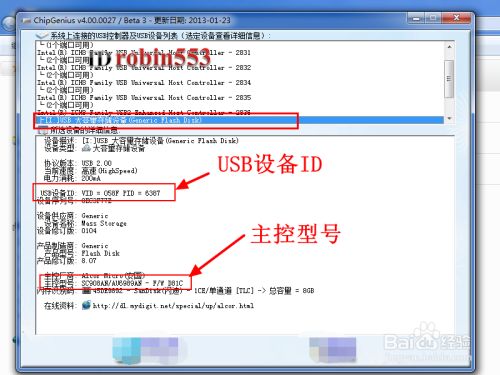Click the flash memory chip icon in details
Viewport: 500px width, 375px height.
tap(86, 291)
